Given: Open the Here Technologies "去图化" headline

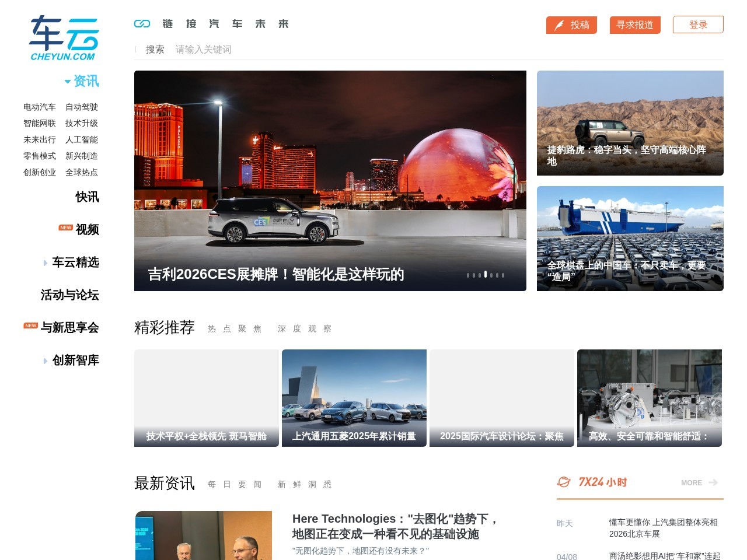Looking at the screenshot, I should 396,526.
